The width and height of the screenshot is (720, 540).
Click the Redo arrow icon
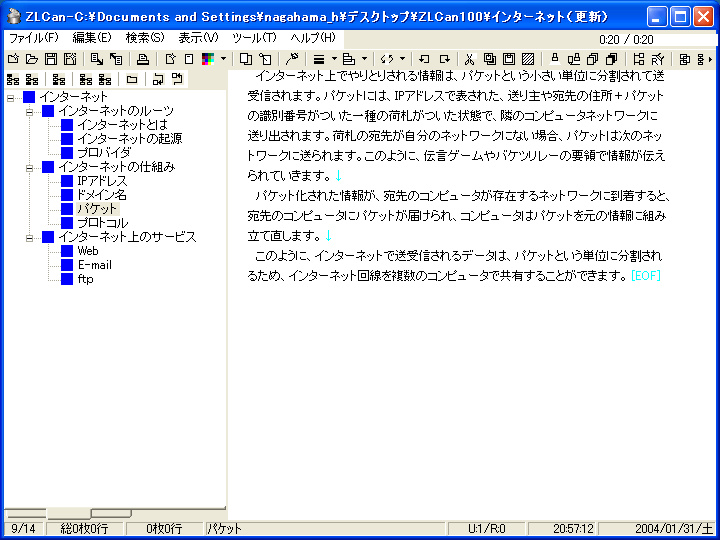[444, 59]
